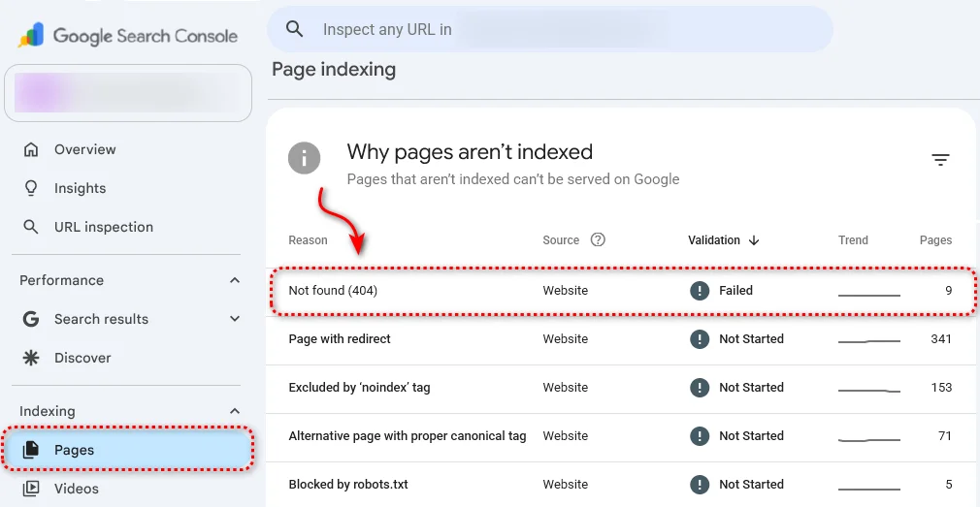Viewport: 980px width, 507px height.
Task: Open the Page with redirect row
Action: [x=621, y=339]
